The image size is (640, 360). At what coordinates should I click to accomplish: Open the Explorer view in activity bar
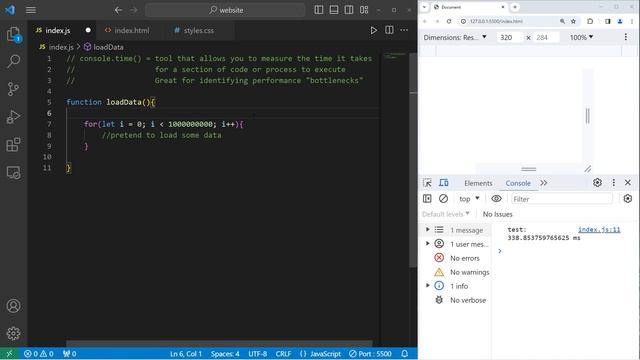pos(13,34)
